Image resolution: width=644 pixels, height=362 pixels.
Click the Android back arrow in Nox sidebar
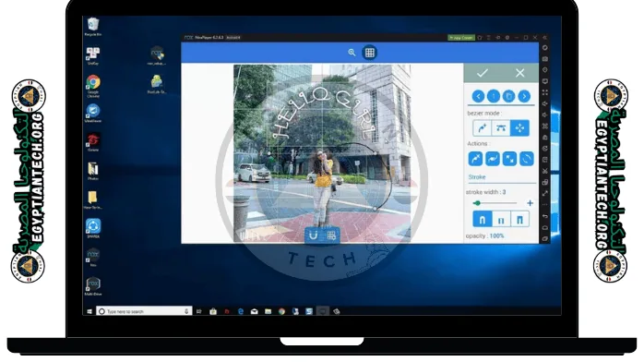tap(545, 216)
